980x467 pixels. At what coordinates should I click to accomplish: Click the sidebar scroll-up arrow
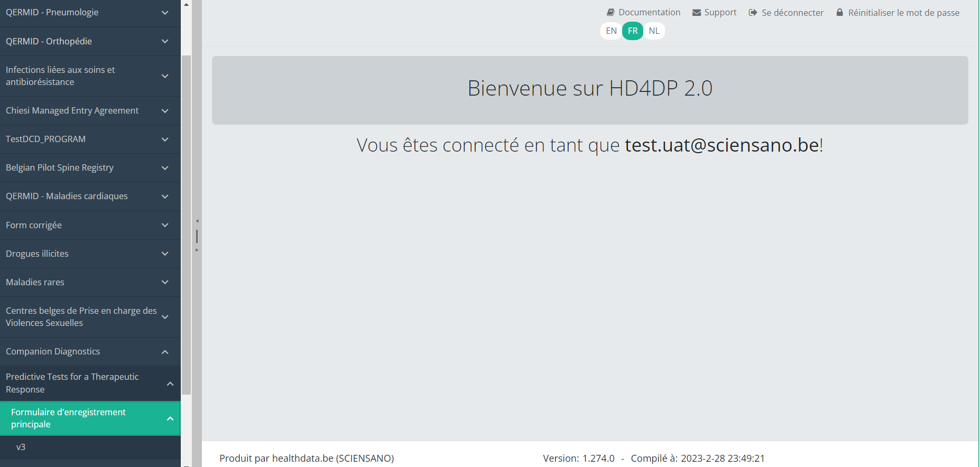pos(186,4)
